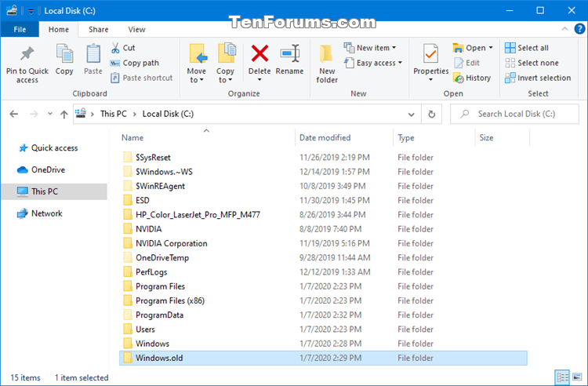This screenshot has width=588, height=386.
Task: Open the dropdown arrow beside Open
Action: [x=491, y=48]
